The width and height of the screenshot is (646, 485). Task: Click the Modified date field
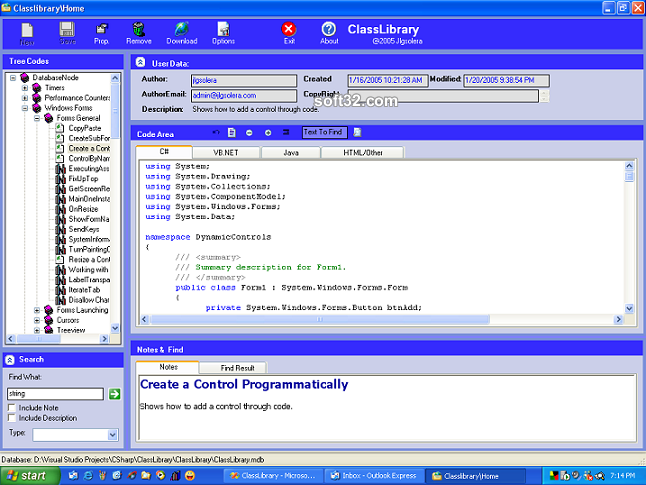(506, 80)
